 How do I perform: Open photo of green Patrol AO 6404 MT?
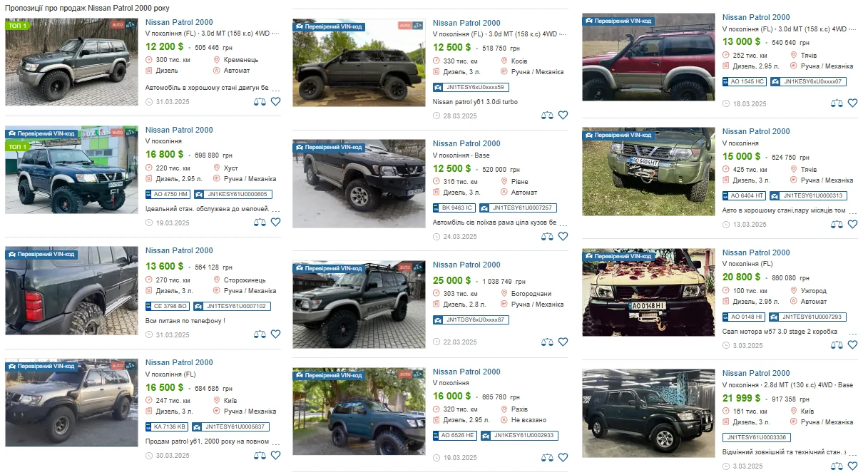coord(648,172)
